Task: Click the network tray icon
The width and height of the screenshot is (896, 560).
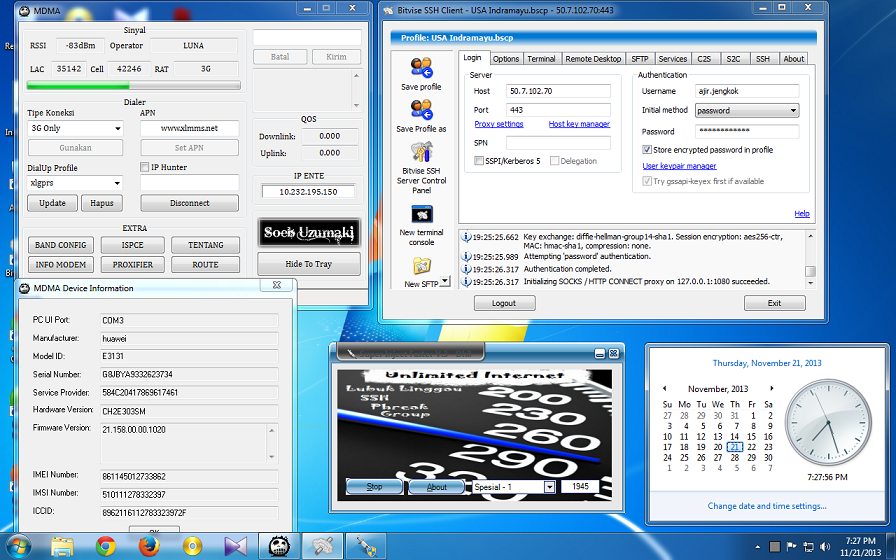Action: coord(808,546)
